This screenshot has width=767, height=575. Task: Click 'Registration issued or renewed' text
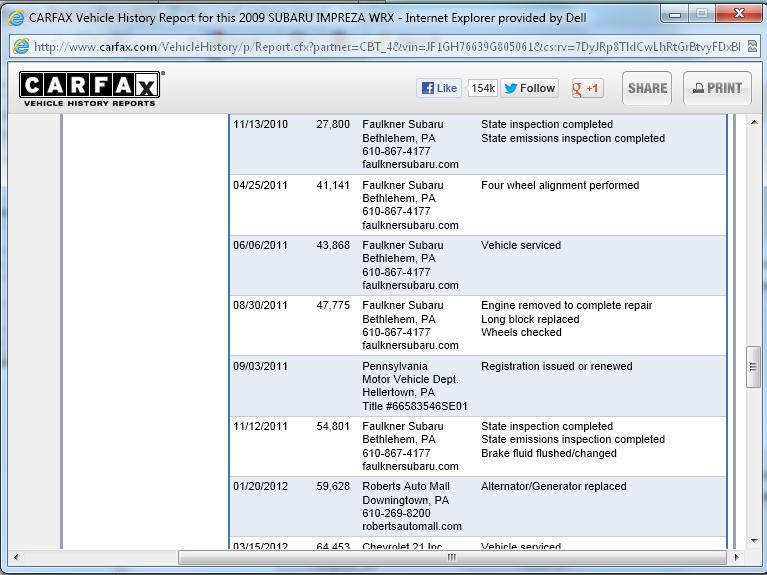pyautogui.click(x=557, y=366)
